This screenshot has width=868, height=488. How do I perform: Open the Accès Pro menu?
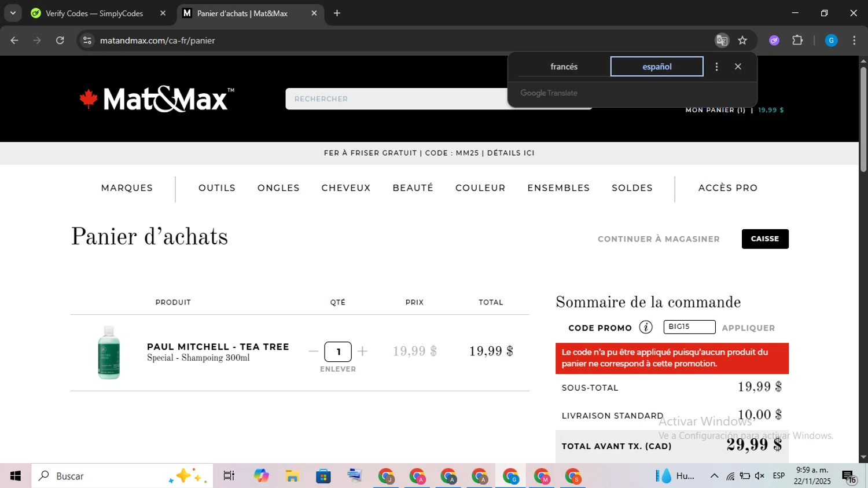[x=728, y=188]
